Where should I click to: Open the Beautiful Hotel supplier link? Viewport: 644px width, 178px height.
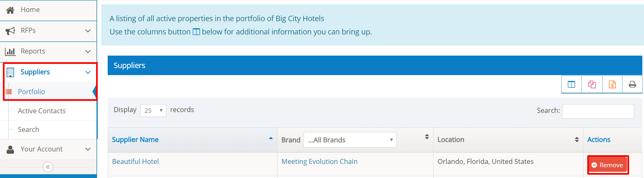click(x=135, y=161)
